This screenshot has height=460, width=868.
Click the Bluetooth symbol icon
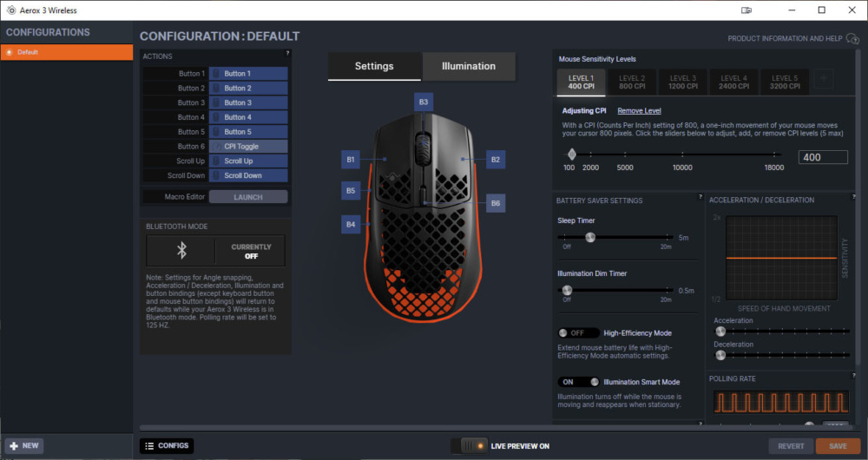click(181, 251)
